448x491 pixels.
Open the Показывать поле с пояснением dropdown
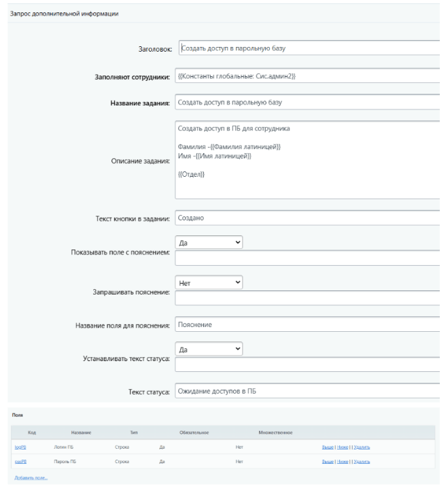click(x=209, y=242)
